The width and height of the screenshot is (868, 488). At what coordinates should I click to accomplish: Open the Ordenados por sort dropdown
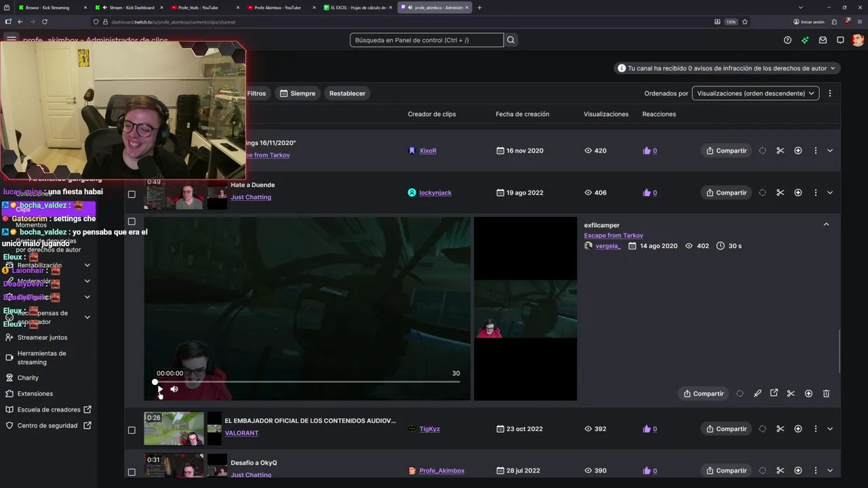click(x=755, y=93)
